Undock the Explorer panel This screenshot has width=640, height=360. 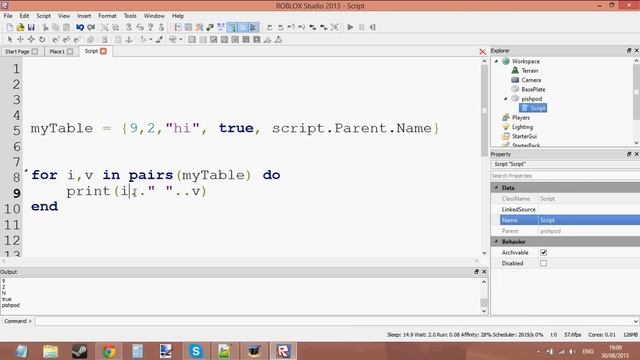pos(629,51)
